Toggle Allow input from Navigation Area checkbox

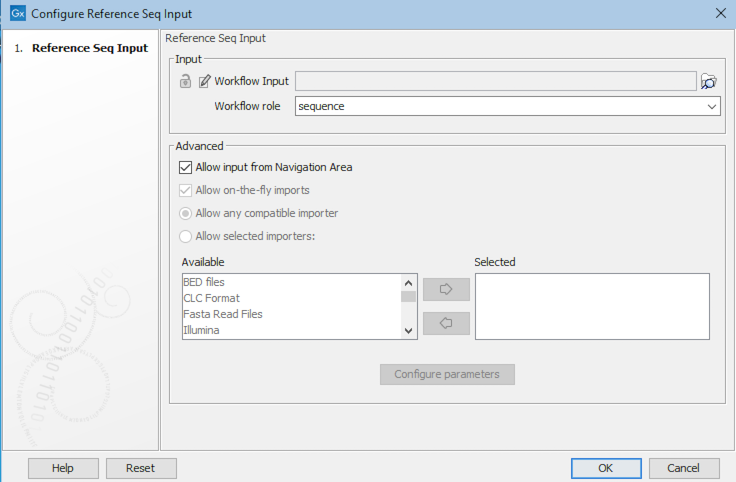coord(185,167)
